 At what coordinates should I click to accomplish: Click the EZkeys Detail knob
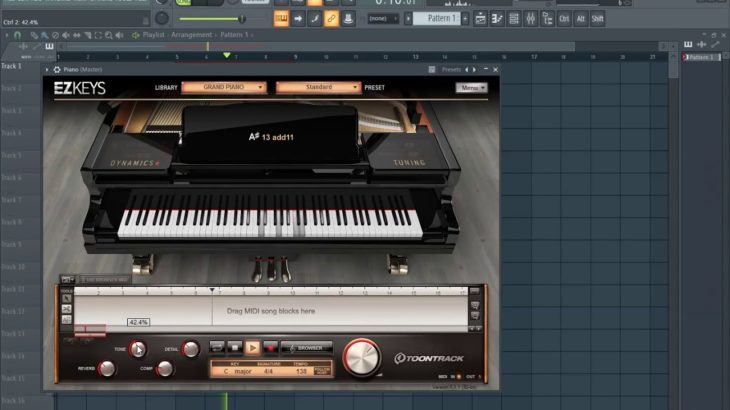click(190, 349)
